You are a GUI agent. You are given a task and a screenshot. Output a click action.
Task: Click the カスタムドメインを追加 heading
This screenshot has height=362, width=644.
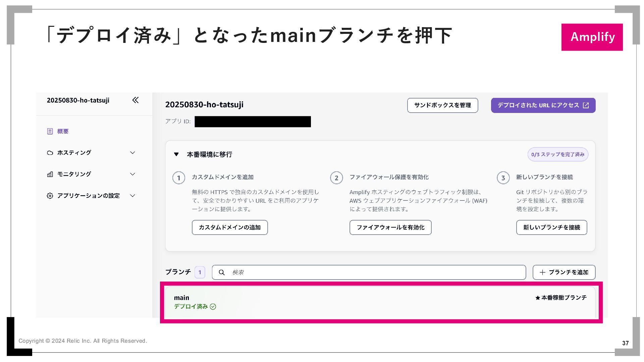click(223, 177)
